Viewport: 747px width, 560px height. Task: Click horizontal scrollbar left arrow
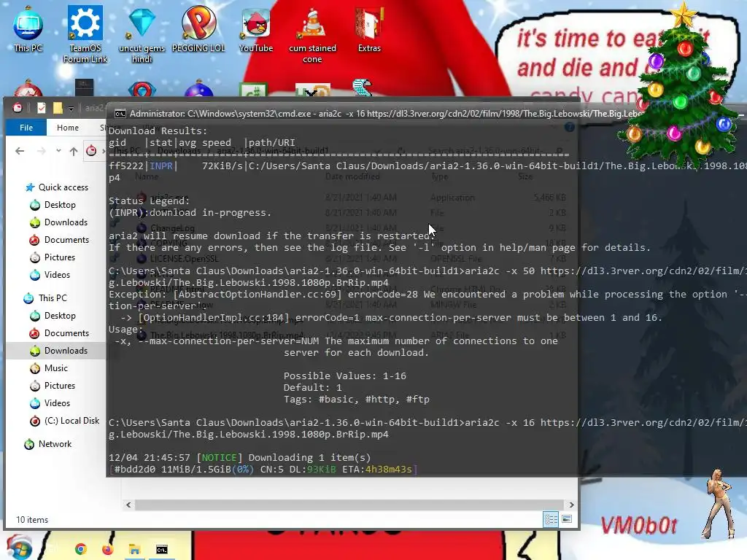pos(128,505)
